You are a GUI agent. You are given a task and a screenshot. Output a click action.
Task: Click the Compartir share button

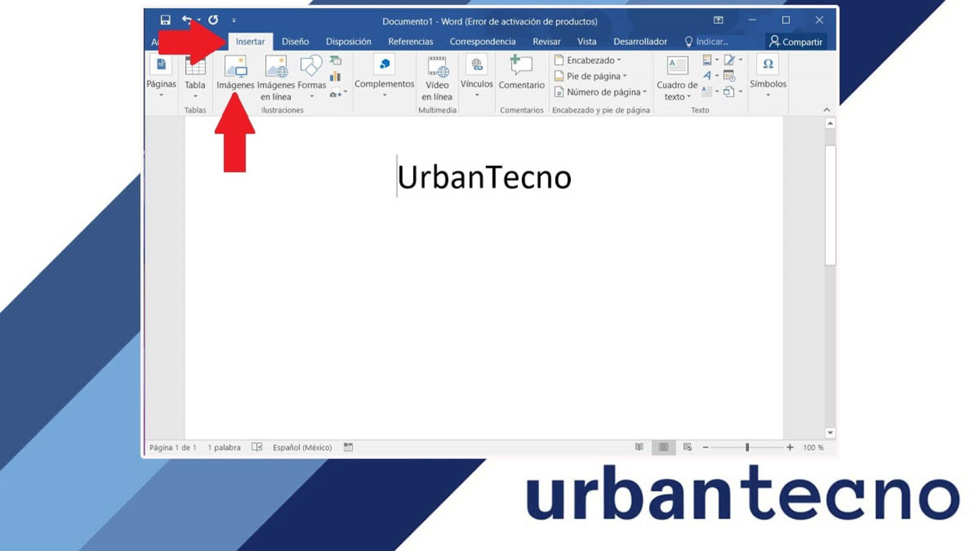[796, 41]
